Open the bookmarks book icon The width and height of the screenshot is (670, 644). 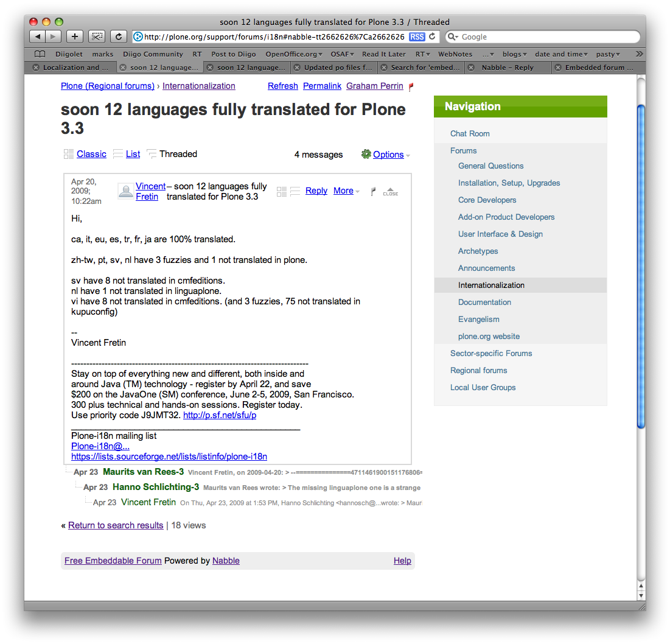40,54
